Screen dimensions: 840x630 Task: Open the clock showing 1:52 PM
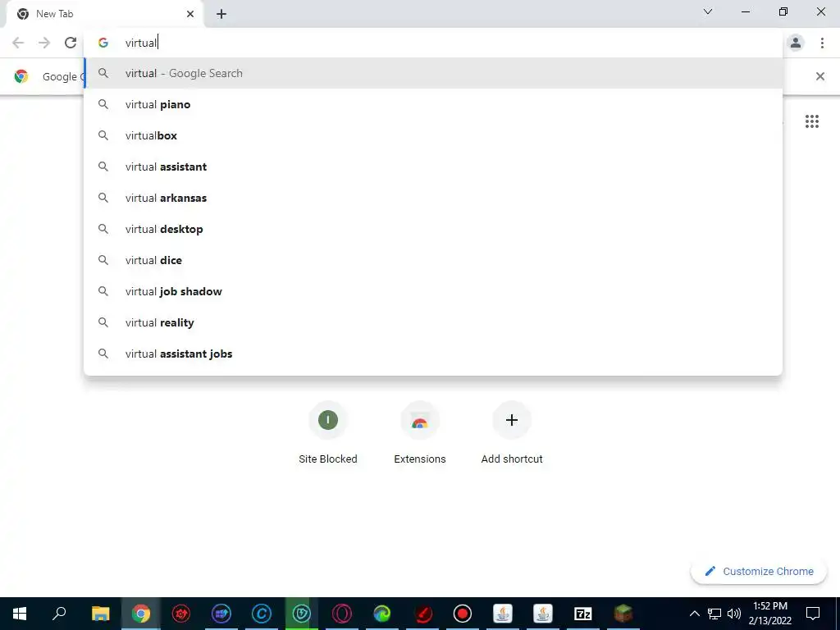769,614
